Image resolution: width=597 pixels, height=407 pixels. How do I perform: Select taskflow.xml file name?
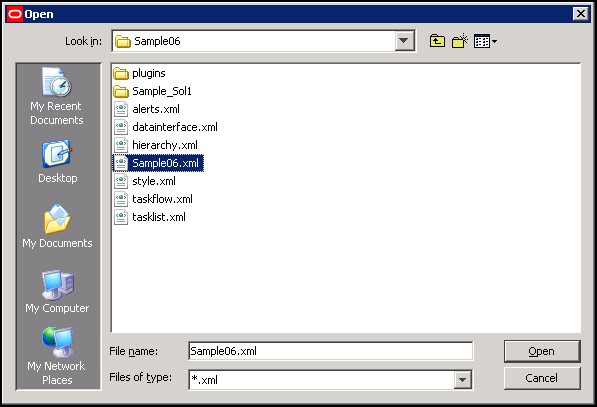pos(162,199)
